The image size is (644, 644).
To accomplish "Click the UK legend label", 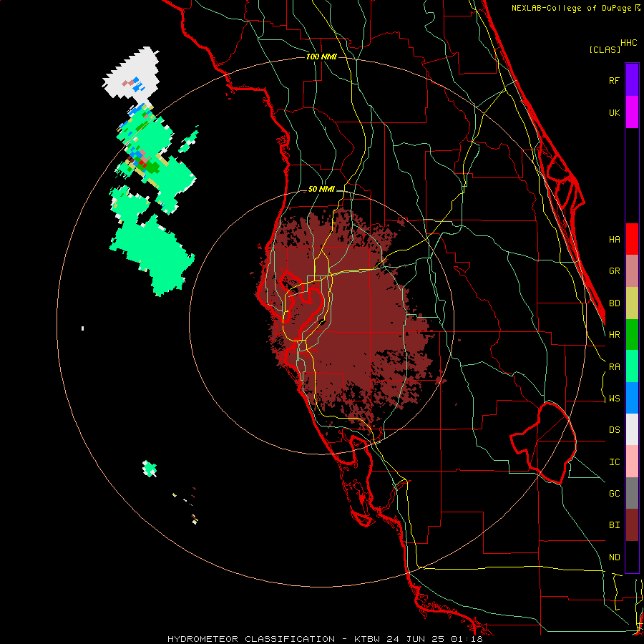I will [x=614, y=112].
